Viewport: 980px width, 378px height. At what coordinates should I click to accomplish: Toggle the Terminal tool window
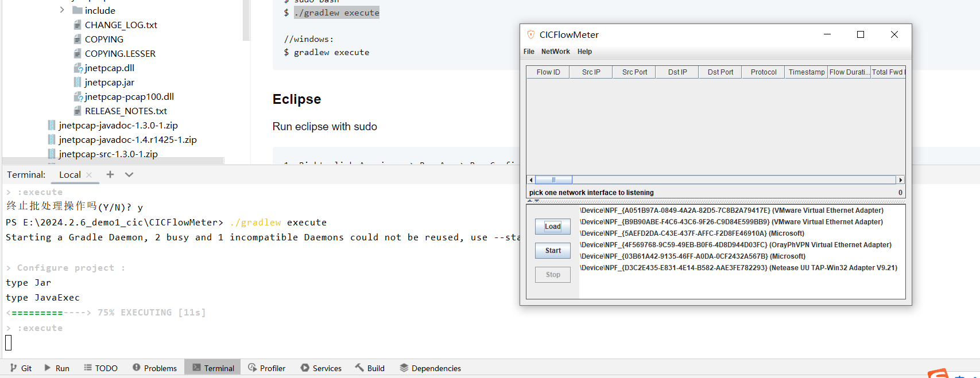click(x=213, y=368)
